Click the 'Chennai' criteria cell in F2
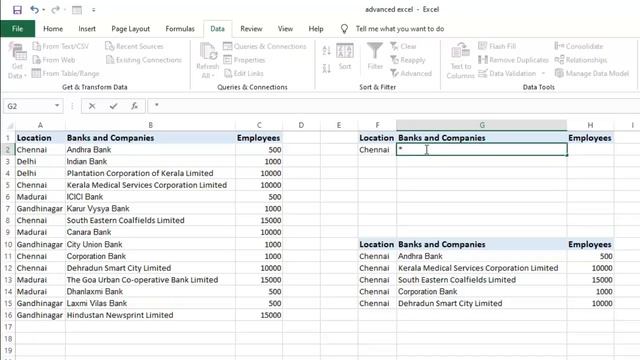The height and width of the screenshot is (360, 640). coord(377,150)
